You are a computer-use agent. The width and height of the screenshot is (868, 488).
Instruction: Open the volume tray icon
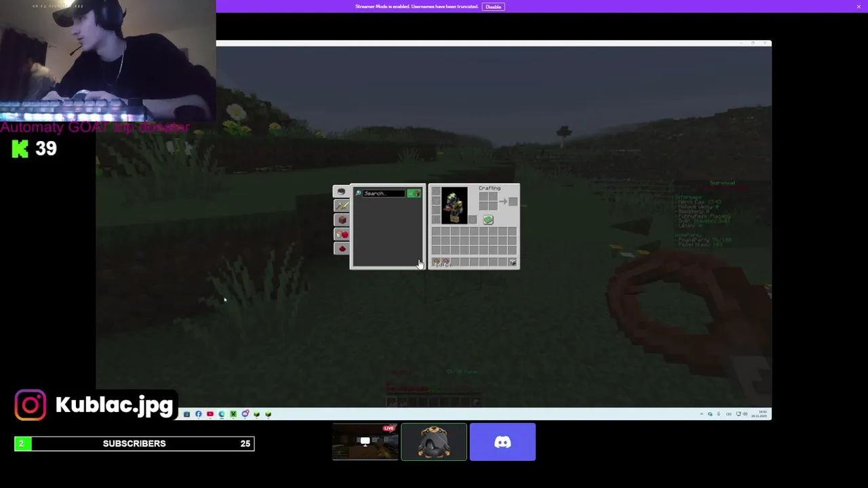point(745,414)
